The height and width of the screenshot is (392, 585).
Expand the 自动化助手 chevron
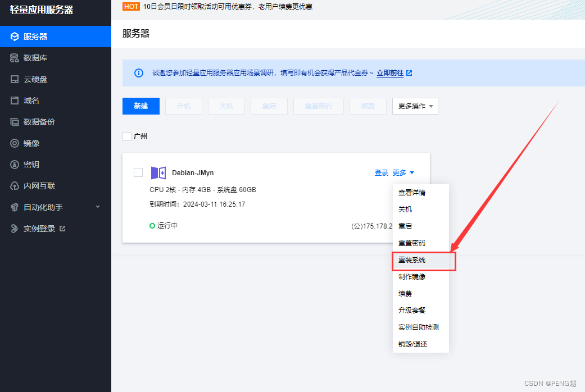(x=98, y=207)
